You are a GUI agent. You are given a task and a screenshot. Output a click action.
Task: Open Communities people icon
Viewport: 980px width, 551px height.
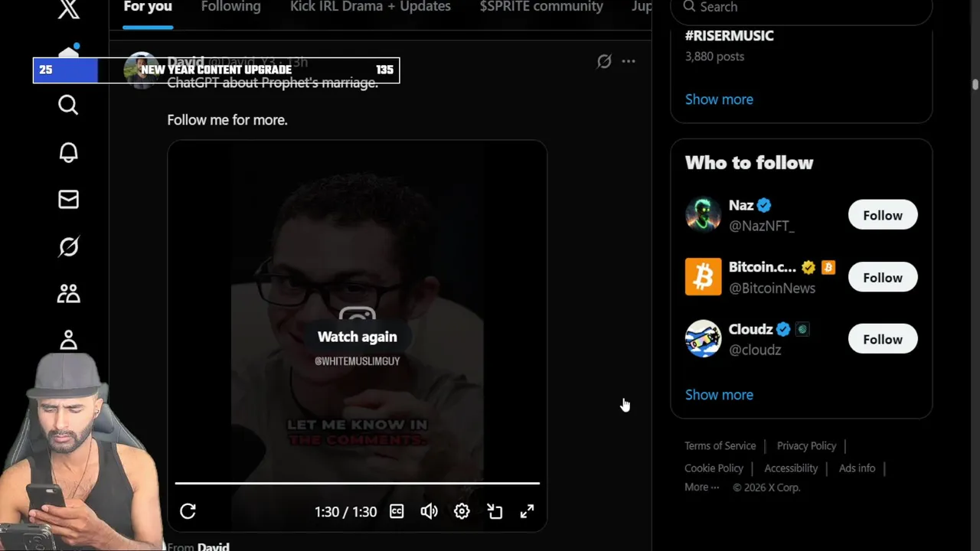point(68,294)
